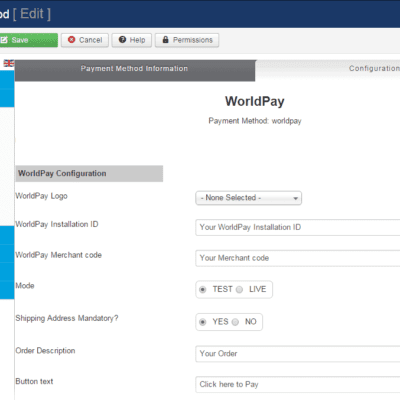Viewport: 400px width, 400px height.
Task: Click the Cancel button
Action: coord(85,40)
